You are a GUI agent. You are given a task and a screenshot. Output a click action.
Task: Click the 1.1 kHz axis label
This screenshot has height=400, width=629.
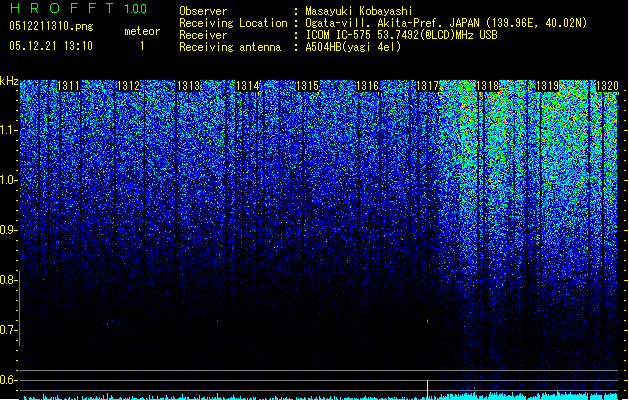point(8,130)
